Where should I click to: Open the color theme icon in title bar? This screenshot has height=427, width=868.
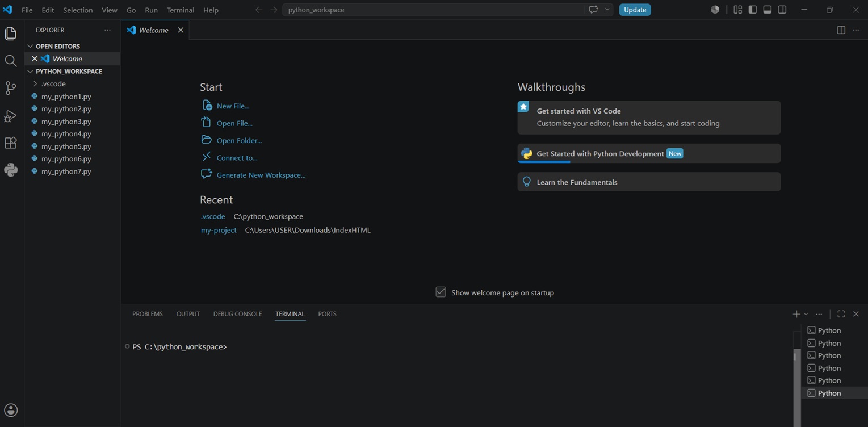click(715, 10)
